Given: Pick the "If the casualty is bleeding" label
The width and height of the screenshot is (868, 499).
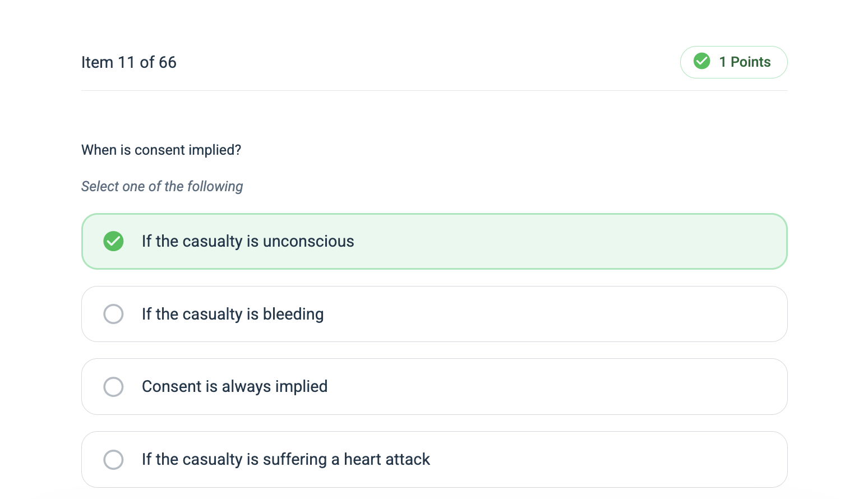Looking at the screenshot, I should [x=233, y=314].
